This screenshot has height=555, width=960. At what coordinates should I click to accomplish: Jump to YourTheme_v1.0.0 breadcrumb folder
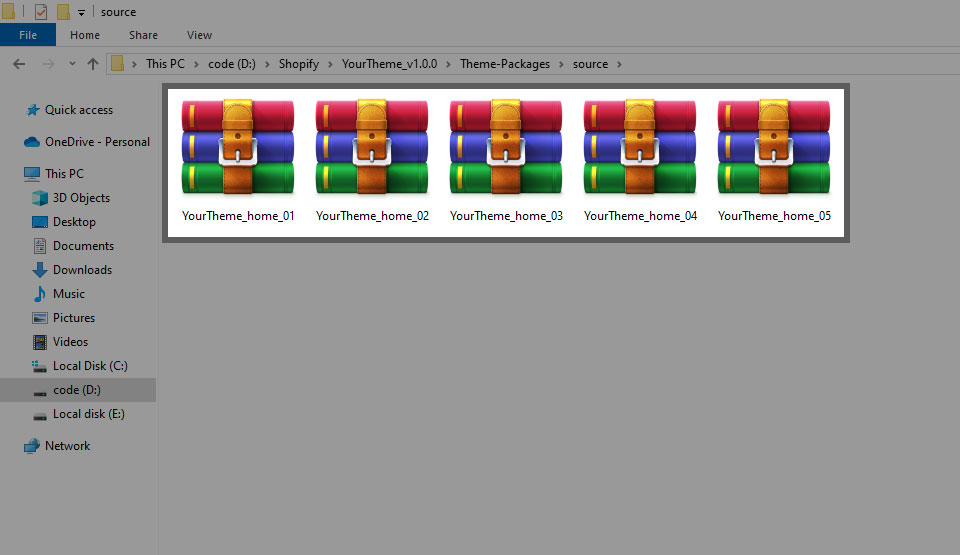(389, 64)
